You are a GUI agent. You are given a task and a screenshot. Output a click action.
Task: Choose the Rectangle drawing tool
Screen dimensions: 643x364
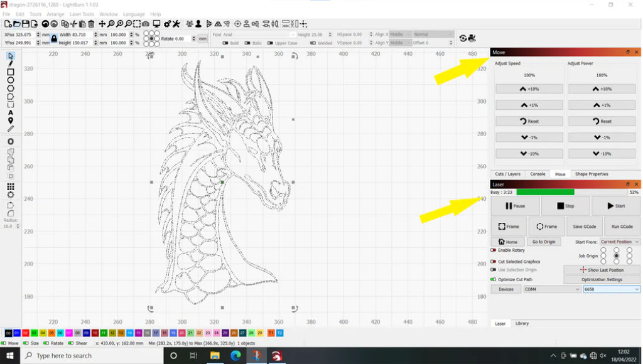(x=11, y=72)
